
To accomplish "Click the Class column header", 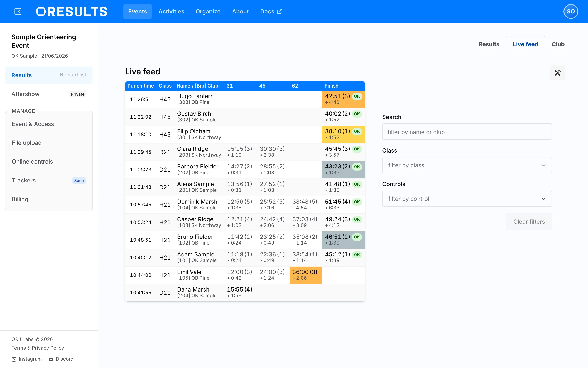I will coord(165,86).
